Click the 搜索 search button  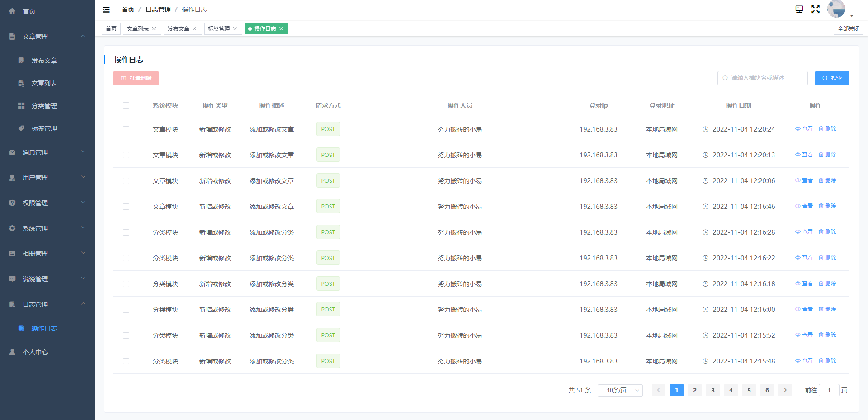pyautogui.click(x=832, y=78)
